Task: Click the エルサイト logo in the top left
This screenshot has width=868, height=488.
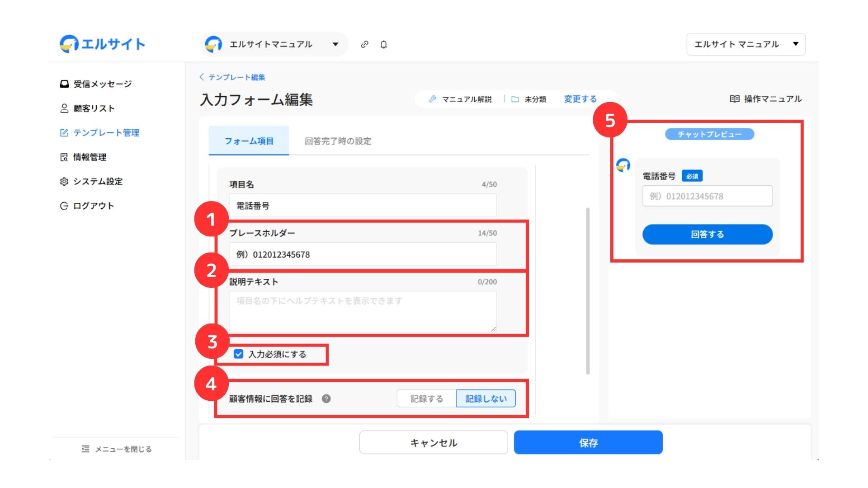Action: tap(103, 44)
